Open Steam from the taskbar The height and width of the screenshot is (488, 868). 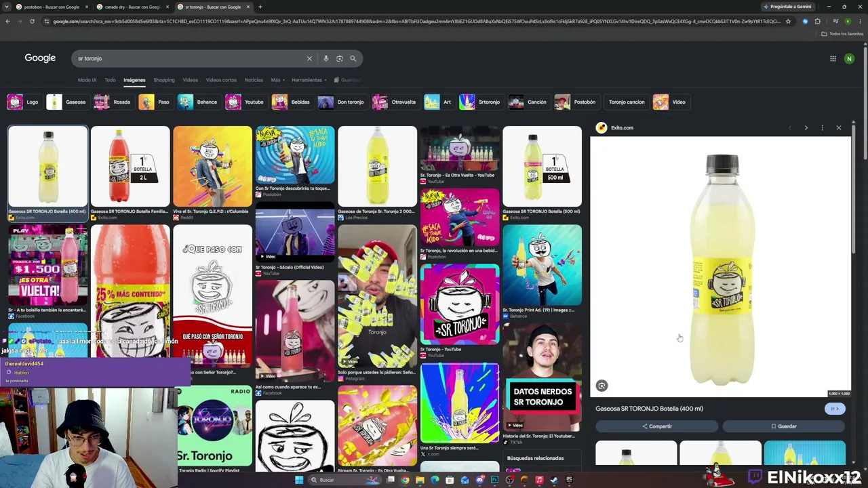pyautogui.click(x=554, y=480)
